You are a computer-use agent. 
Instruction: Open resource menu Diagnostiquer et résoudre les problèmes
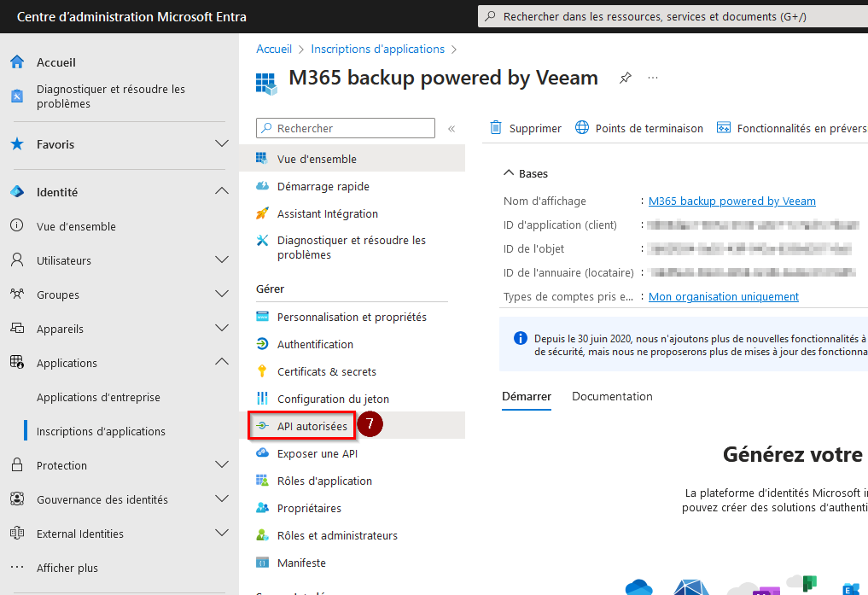pos(352,248)
